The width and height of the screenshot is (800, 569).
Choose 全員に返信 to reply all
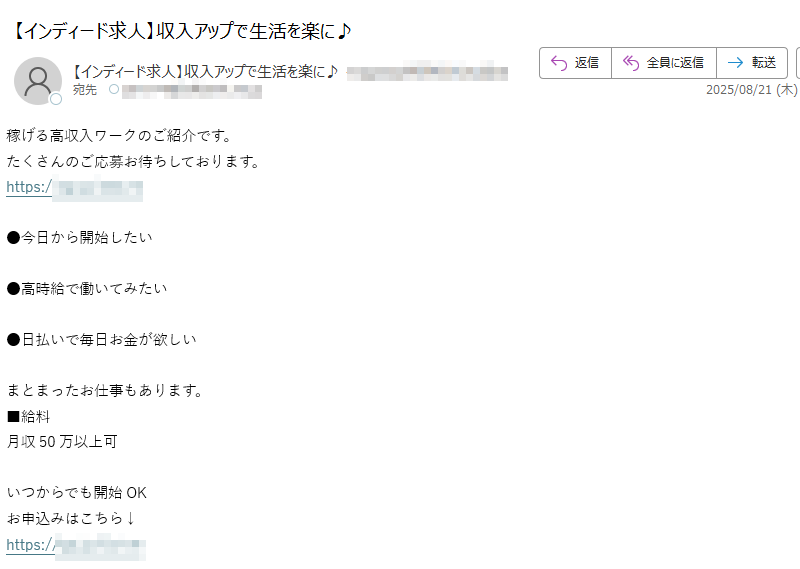click(664, 63)
